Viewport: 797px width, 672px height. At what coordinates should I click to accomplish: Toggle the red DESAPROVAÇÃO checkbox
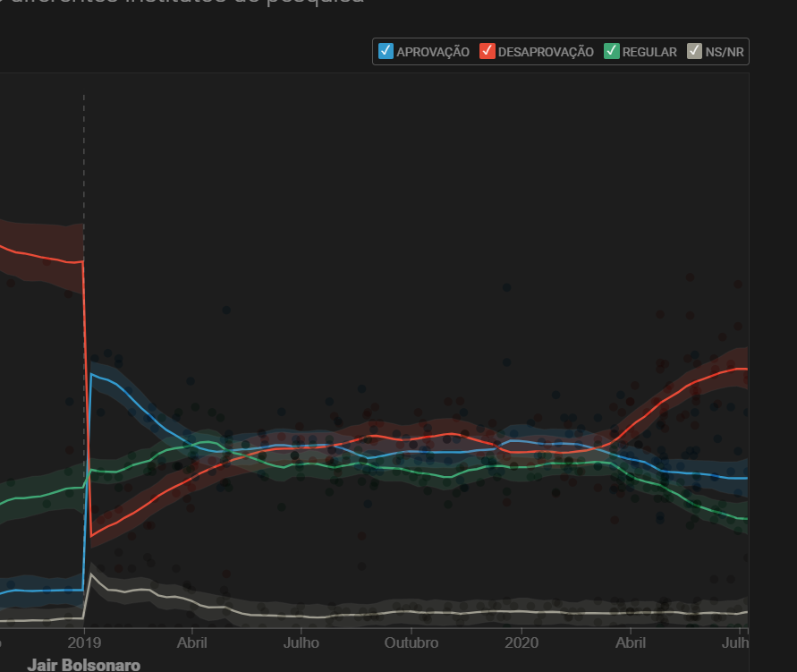pos(488,51)
